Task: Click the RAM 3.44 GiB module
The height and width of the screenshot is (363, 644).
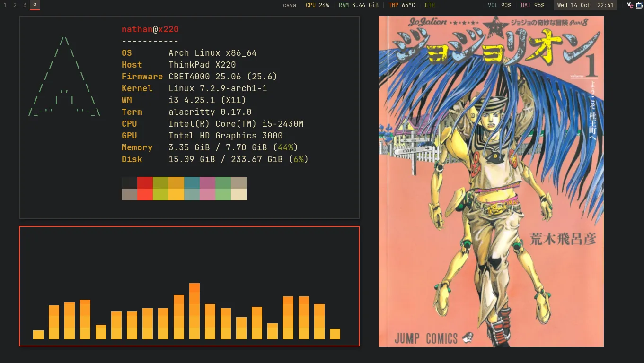Action: click(359, 5)
